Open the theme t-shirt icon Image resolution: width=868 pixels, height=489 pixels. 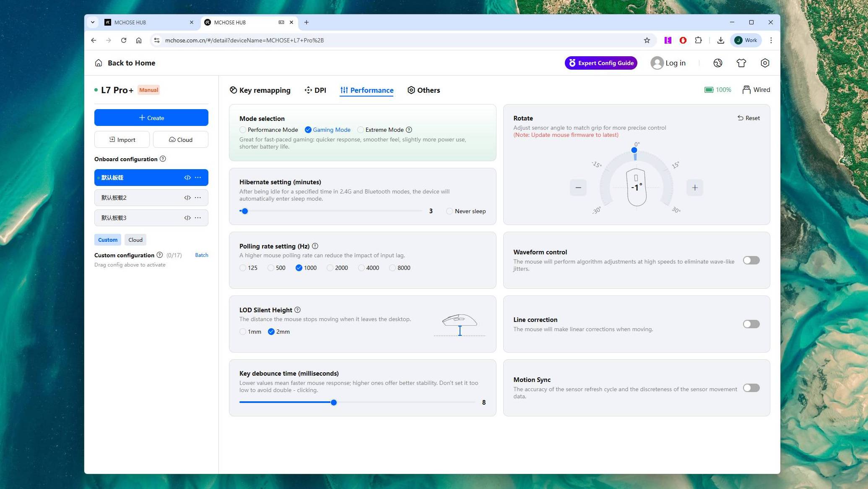741,63
